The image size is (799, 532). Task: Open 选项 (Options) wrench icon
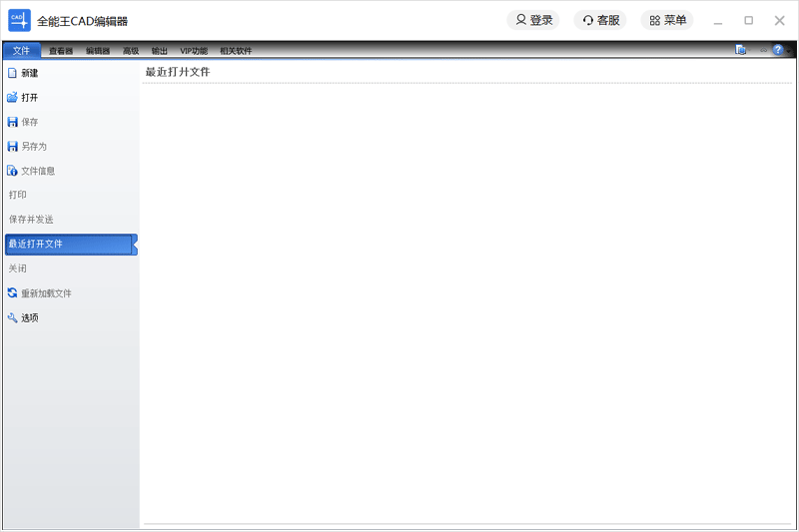pos(12,317)
